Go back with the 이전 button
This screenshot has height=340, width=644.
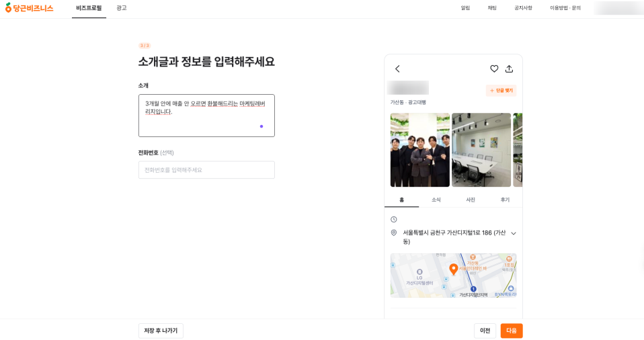point(485,331)
